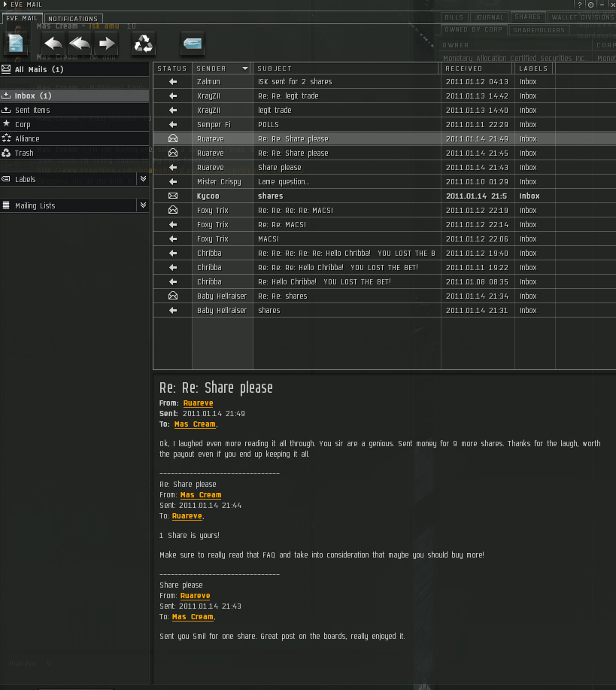This screenshot has height=690, width=616.
Task: Open Chribba mail received 2011.01.11 19:22
Action: 384,268
